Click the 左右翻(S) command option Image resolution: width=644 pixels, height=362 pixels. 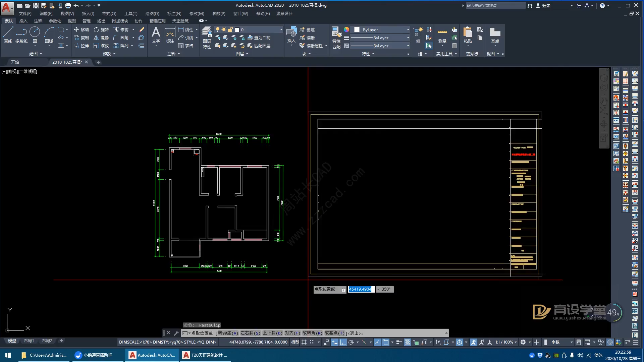pyautogui.click(x=250, y=333)
